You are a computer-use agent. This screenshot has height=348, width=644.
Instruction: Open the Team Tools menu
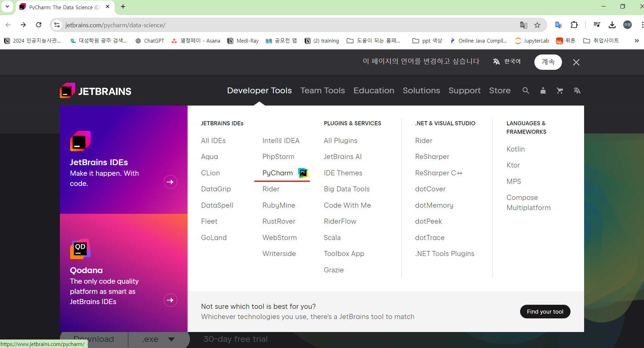[323, 91]
